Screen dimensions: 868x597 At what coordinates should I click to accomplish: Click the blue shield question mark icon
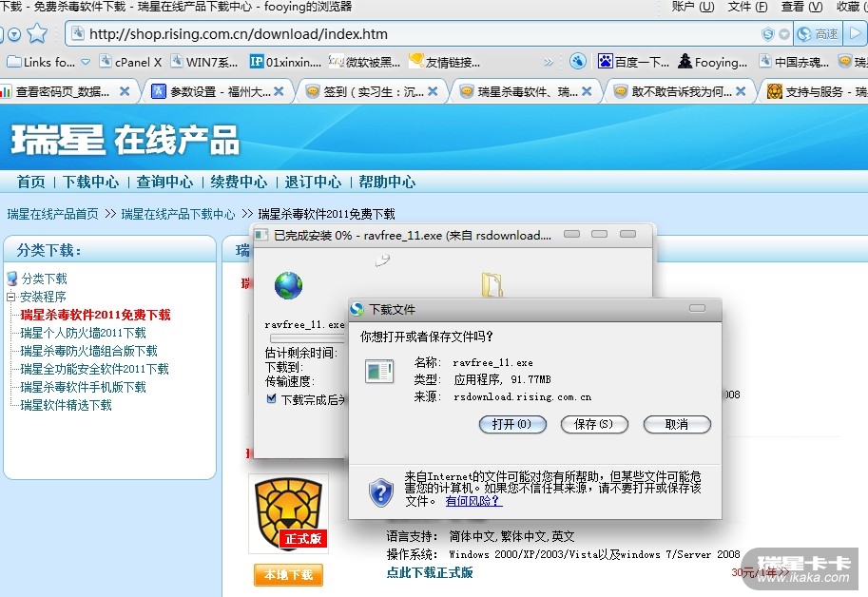click(381, 491)
